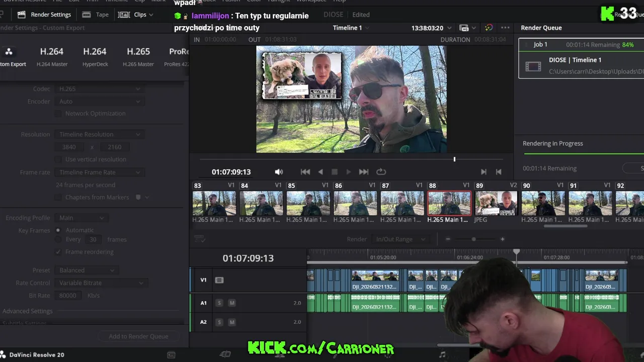Mute audio track A1

pos(232,303)
